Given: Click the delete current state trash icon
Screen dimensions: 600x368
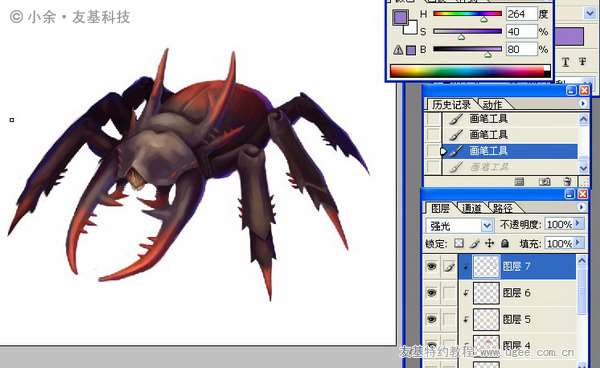Looking at the screenshot, I should [567, 181].
